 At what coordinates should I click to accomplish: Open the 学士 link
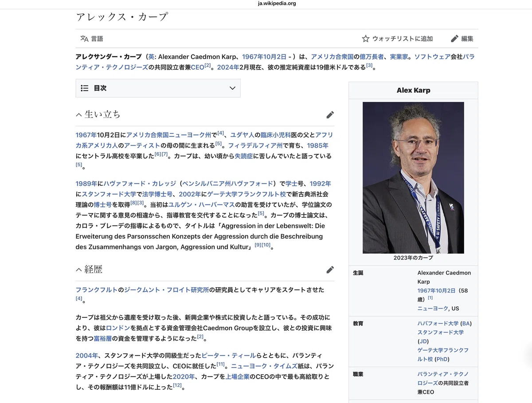[x=291, y=184]
